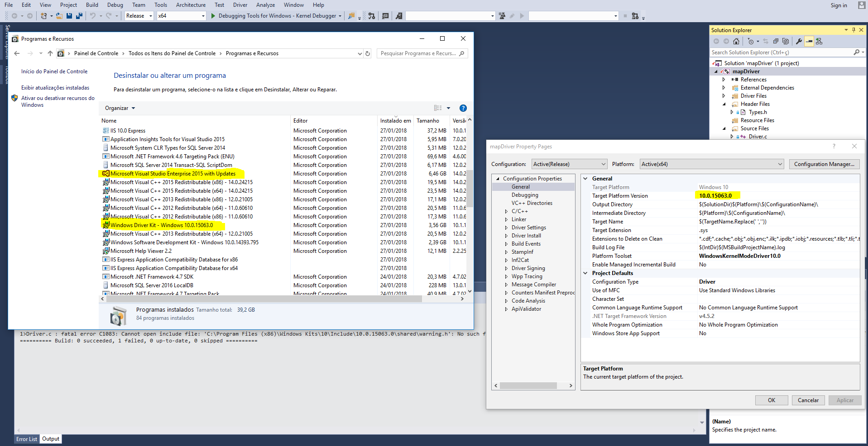Collapse All items in Solution Explorer
The image size is (868, 446).
(x=776, y=41)
